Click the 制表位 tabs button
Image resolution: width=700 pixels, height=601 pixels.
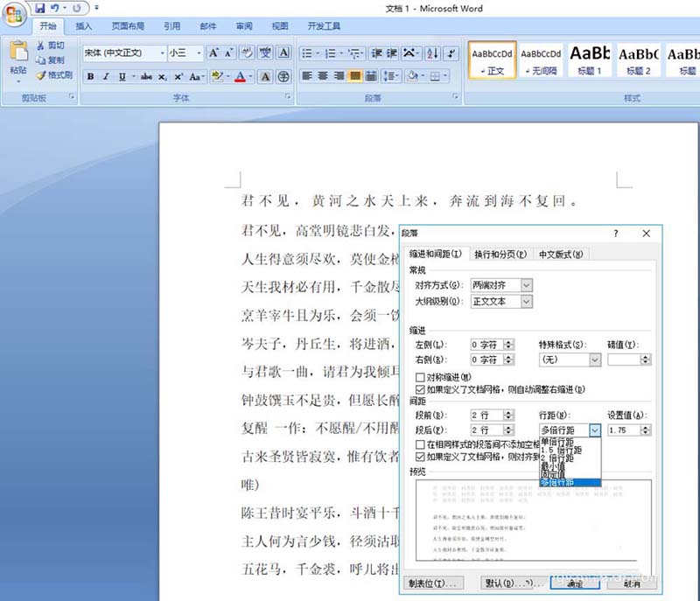(434, 584)
